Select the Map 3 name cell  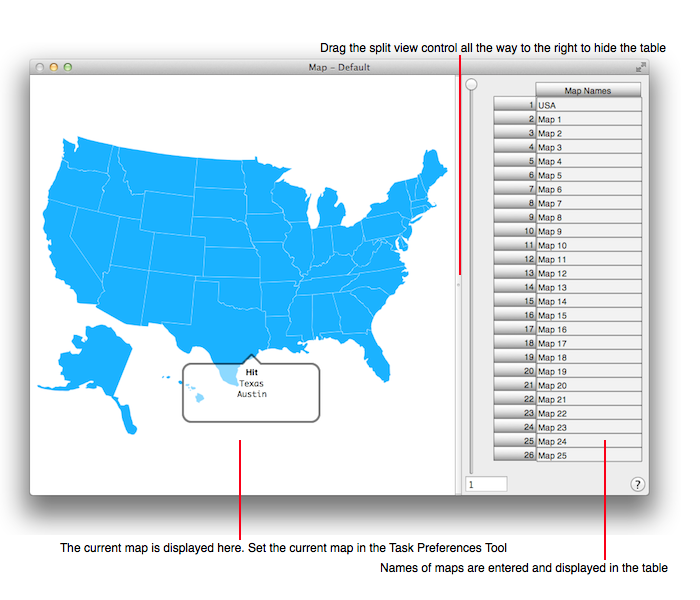pyautogui.click(x=588, y=147)
